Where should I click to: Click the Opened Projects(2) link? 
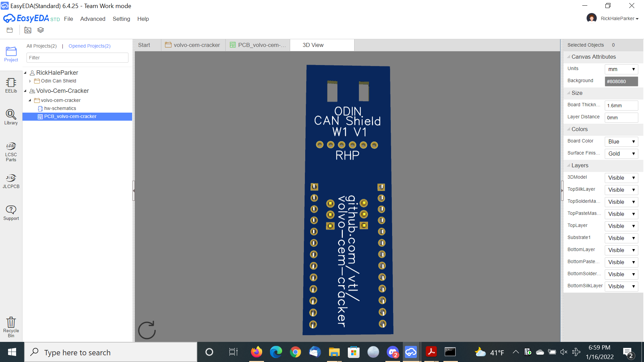point(90,46)
